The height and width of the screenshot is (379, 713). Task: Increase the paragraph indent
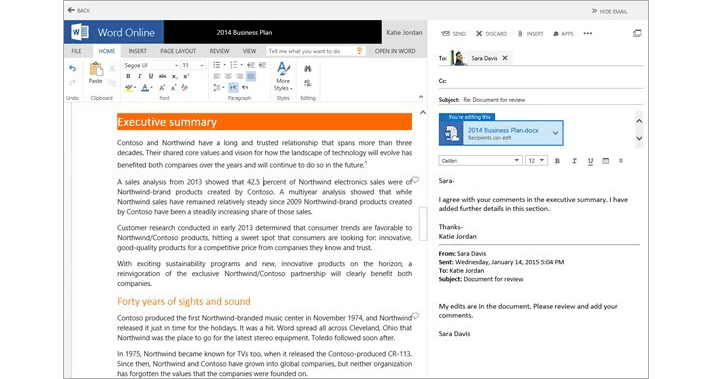pyautogui.click(x=262, y=65)
